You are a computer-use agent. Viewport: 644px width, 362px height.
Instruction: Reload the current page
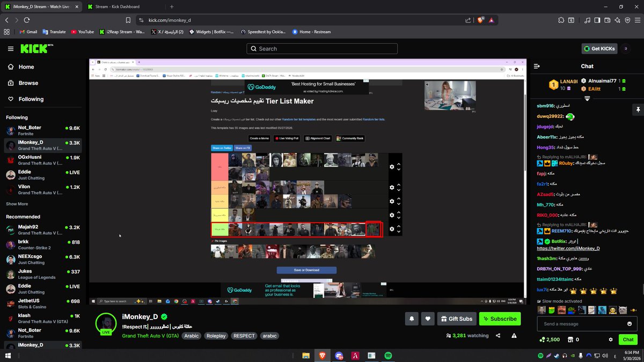click(x=27, y=20)
